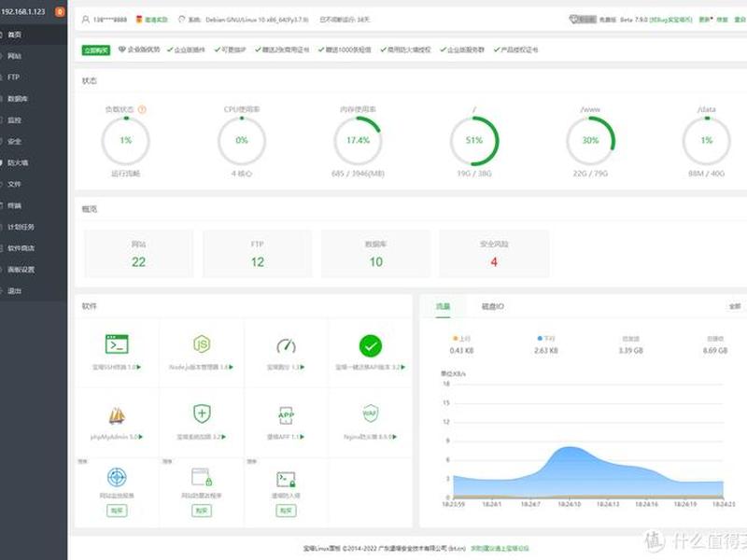Click the CPU usage 0% gauge
Image resolution: width=747 pixels, height=560 pixels.
[x=242, y=141]
